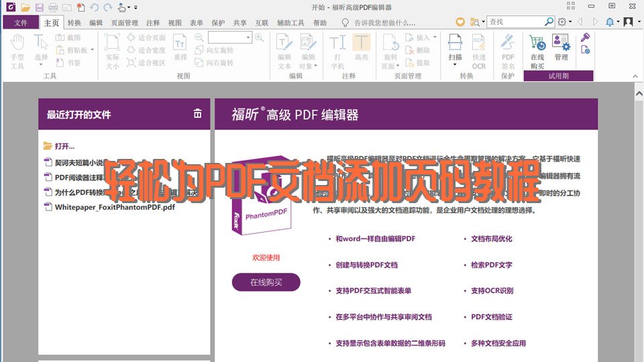
Task: Switch to the 保护 ribbon tab
Action: (x=218, y=23)
